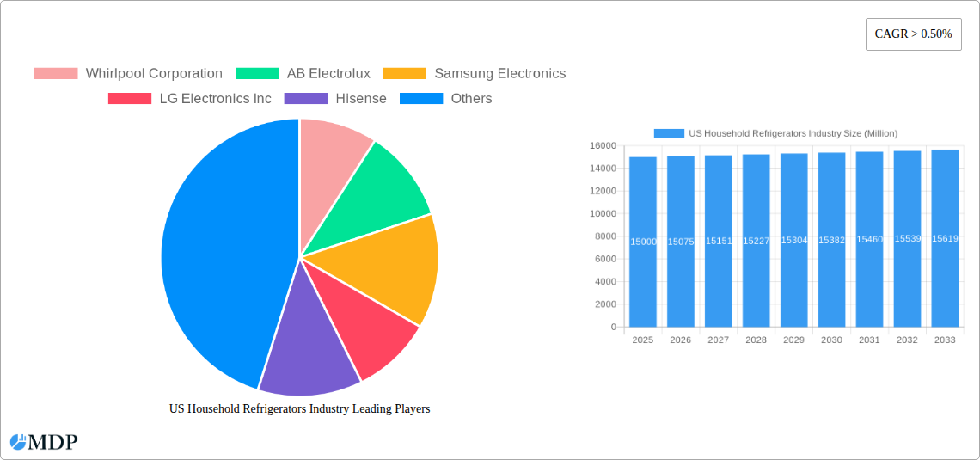
Task: Click the AB Electrolux legend label
Action: 328,74
